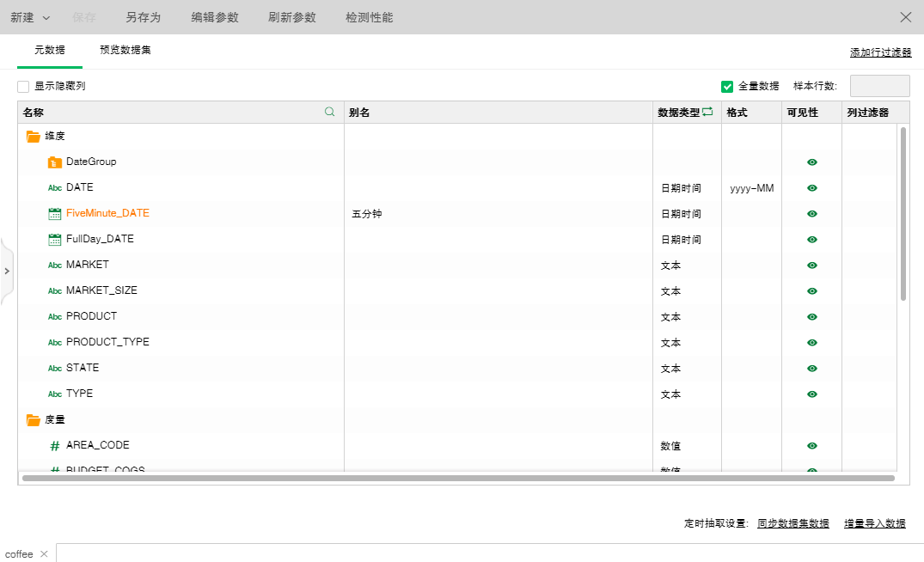Click the 同步数据集数据 link
The width and height of the screenshot is (924, 562).
pos(792,522)
